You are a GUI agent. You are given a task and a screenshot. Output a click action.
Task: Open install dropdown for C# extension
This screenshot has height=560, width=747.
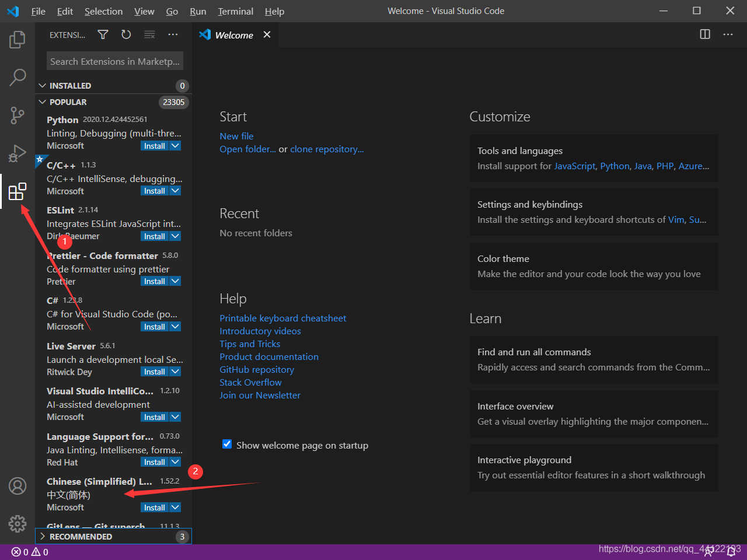pyautogui.click(x=175, y=327)
